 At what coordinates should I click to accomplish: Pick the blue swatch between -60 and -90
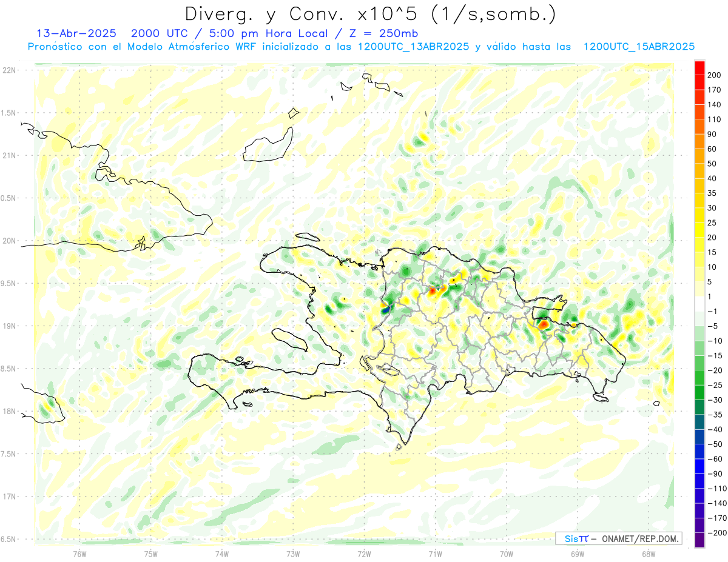(699, 466)
